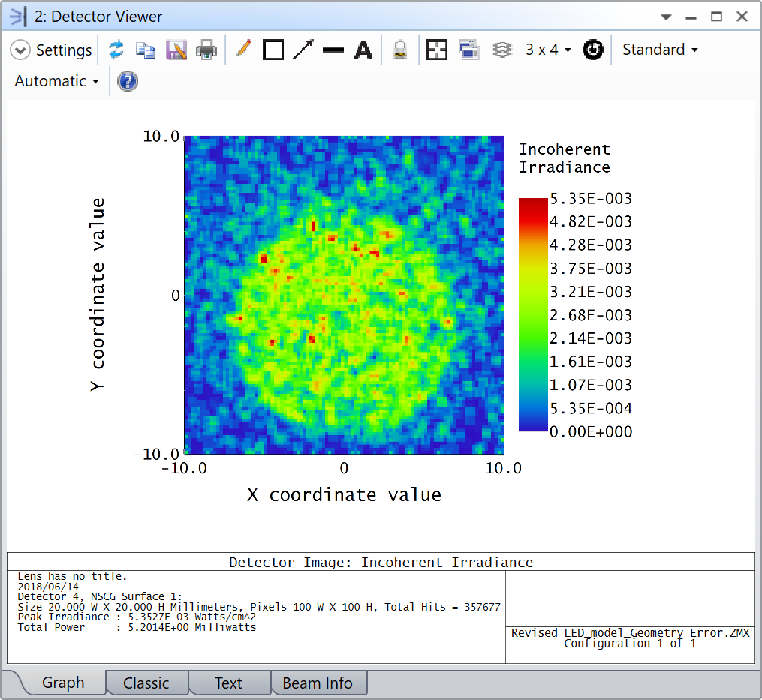
Task: Save the graphic with the save icon
Action: pyautogui.click(x=176, y=50)
